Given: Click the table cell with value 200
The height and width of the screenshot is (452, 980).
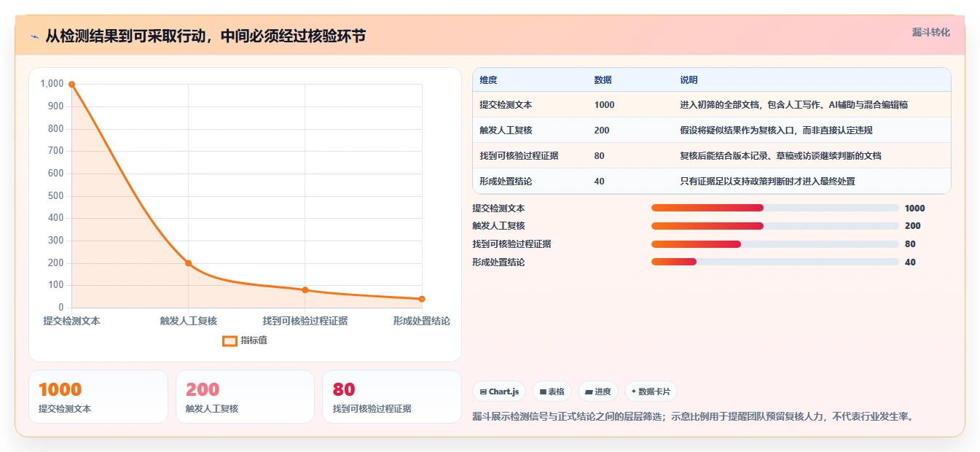Looking at the screenshot, I should (602, 130).
